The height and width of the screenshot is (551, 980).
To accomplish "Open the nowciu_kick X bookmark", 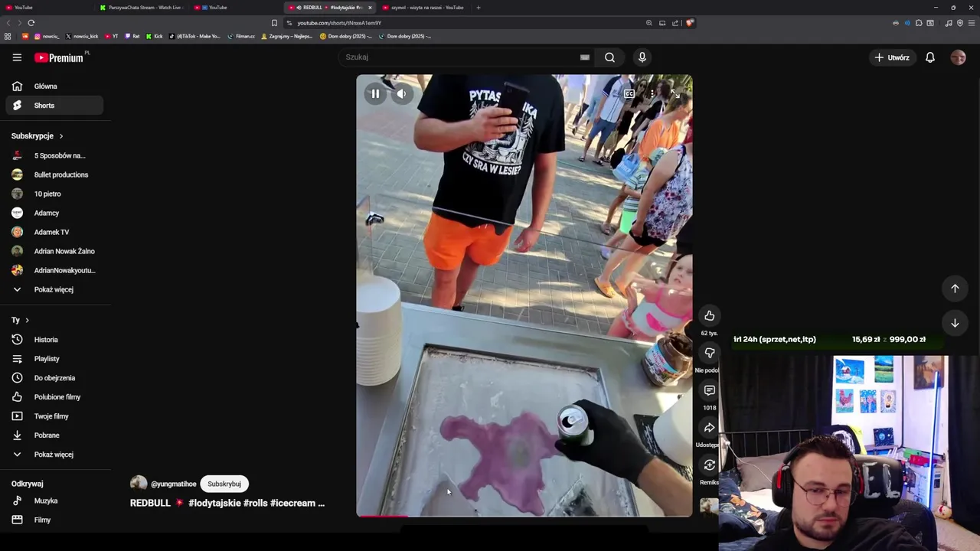I will pos(82,36).
